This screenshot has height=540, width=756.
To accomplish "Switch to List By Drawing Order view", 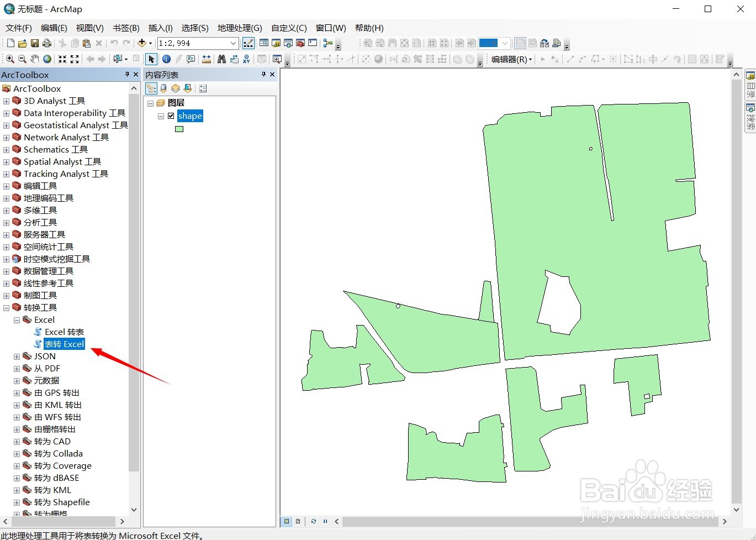I will click(151, 88).
